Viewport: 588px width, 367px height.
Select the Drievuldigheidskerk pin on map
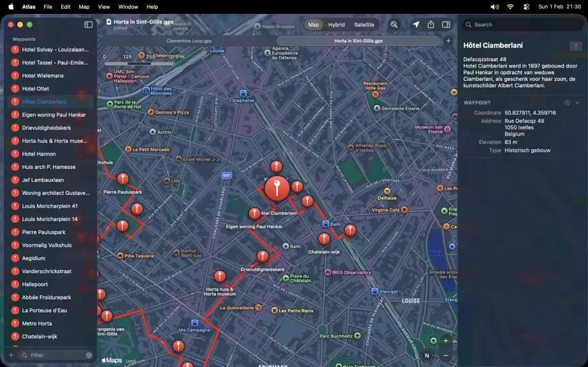pos(263,256)
